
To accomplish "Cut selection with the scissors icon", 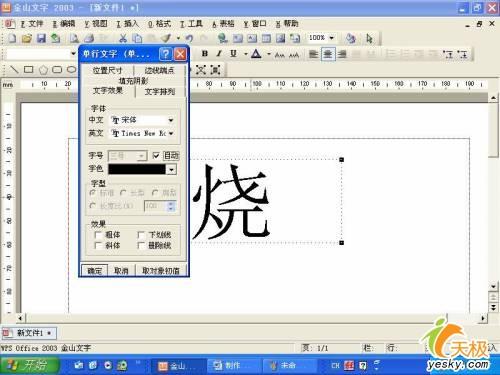I will point(123,38).
